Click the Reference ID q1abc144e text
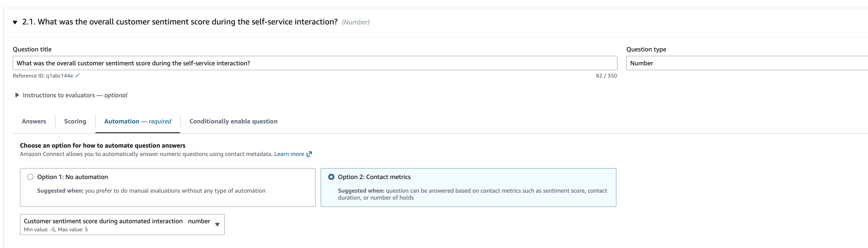Image resolution: width=868 pixels, height=248 pixels. pyautogui.click(x=43, y=76)
